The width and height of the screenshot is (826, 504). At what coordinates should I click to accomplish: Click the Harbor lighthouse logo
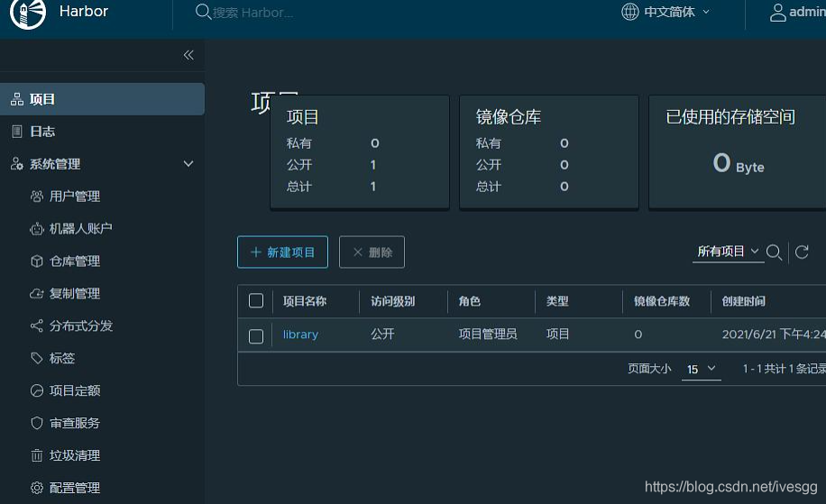[x=28, y=13]
